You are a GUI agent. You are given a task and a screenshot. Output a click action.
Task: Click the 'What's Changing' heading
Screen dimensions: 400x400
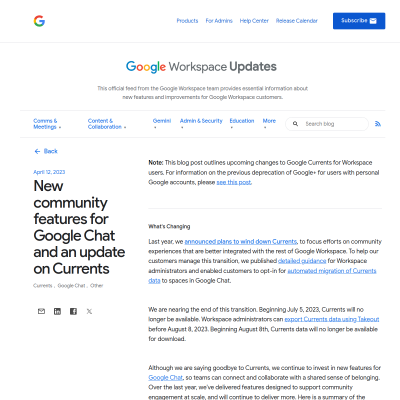169,226
